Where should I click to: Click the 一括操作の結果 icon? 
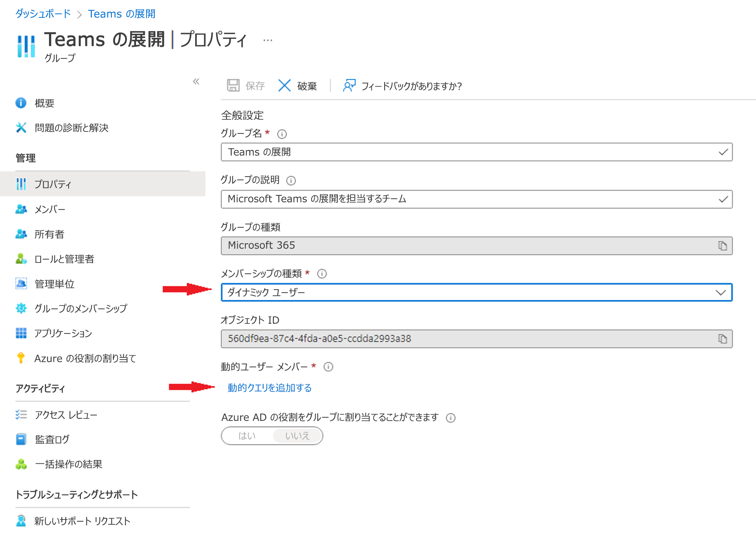21,464
